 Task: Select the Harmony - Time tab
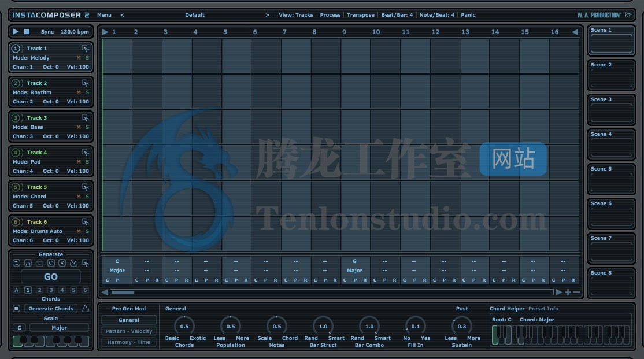coord(129,343)
